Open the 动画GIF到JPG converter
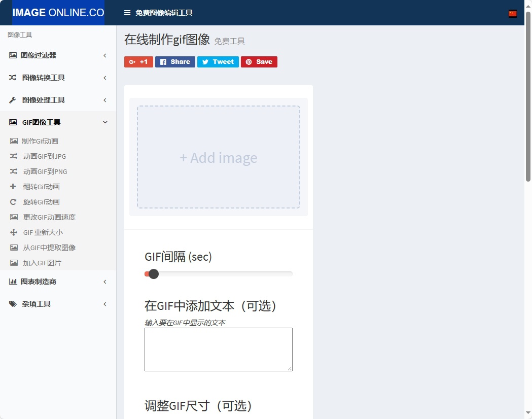 45,156
